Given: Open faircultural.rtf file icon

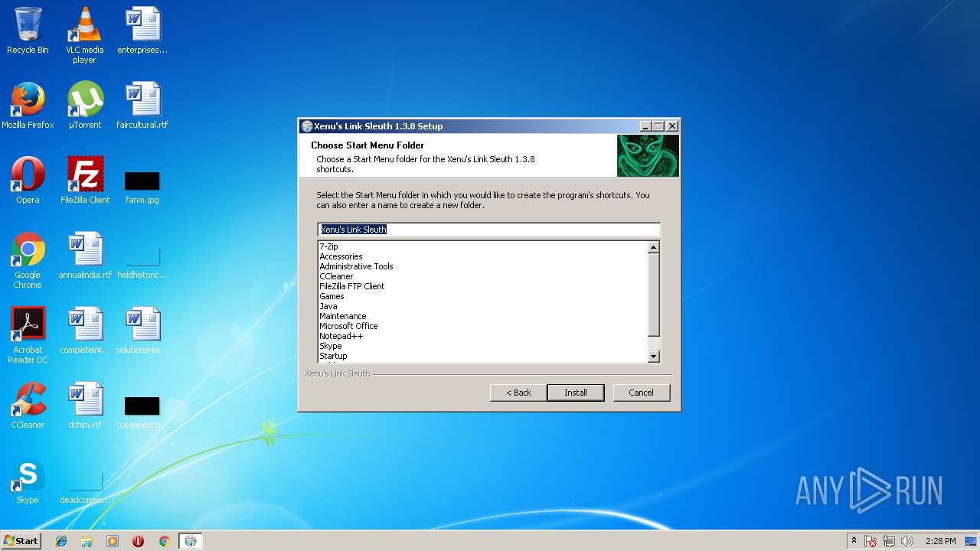Looking at the screenshot, I should point(142,106).
